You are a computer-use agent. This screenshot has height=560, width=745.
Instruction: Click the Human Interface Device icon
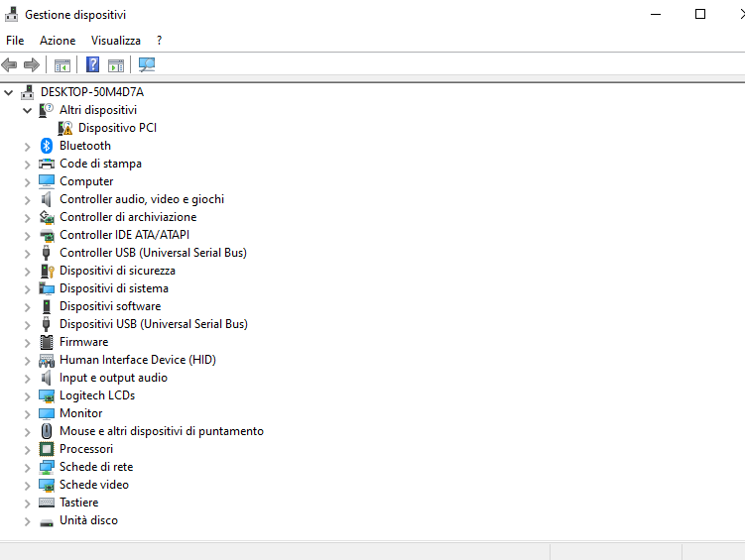coord(47,360)
